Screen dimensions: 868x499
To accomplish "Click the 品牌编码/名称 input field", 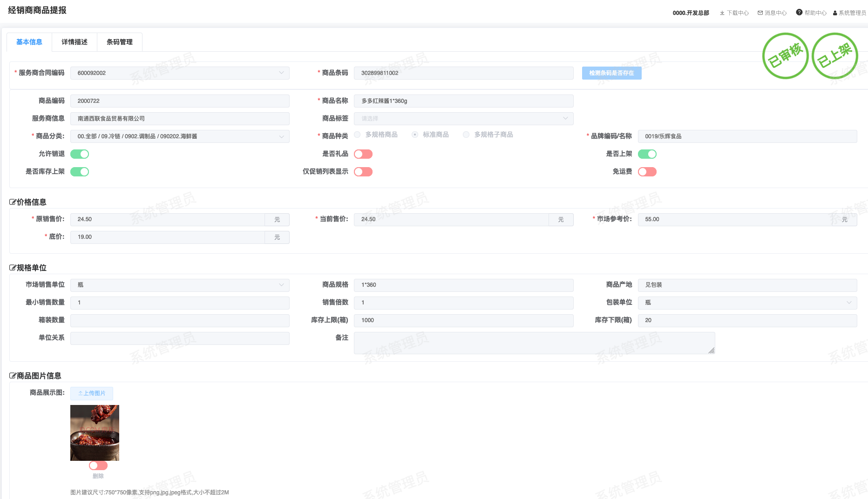I will coord(747,136).
